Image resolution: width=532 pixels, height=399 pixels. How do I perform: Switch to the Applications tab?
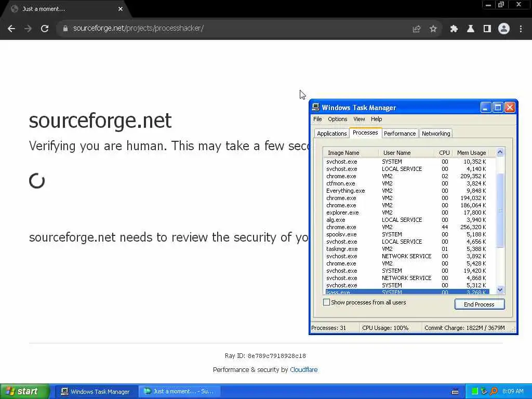point(331,134)
